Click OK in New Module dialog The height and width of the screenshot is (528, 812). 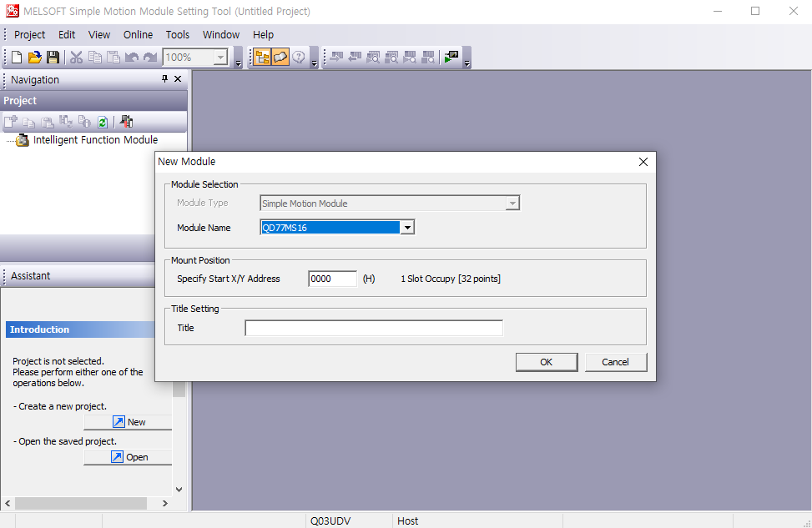[x=547, y=362]
